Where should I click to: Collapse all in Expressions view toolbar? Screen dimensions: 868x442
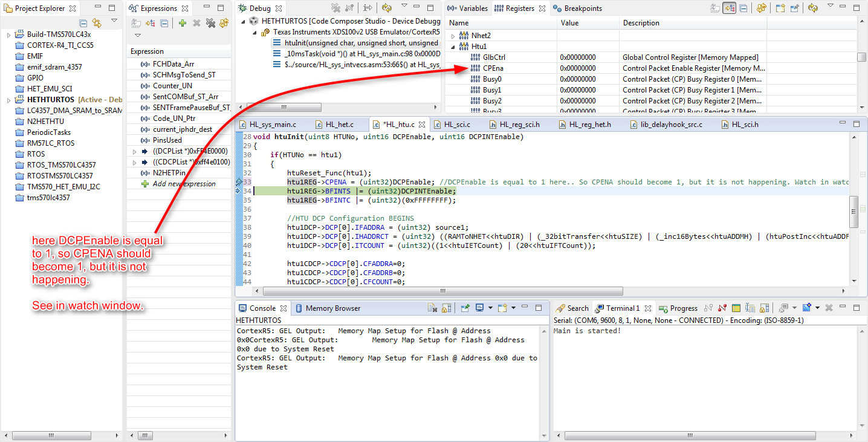[x=164, y=23]
